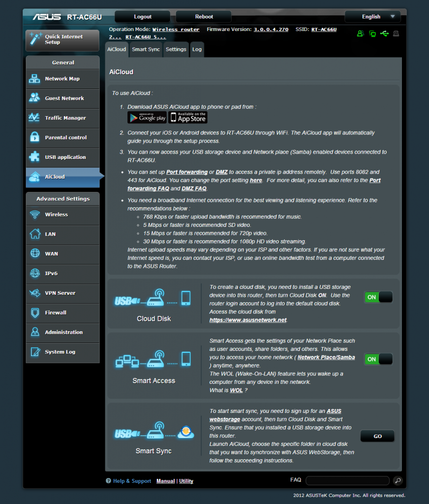Click into the FAQ search field

tap(347, 480)
